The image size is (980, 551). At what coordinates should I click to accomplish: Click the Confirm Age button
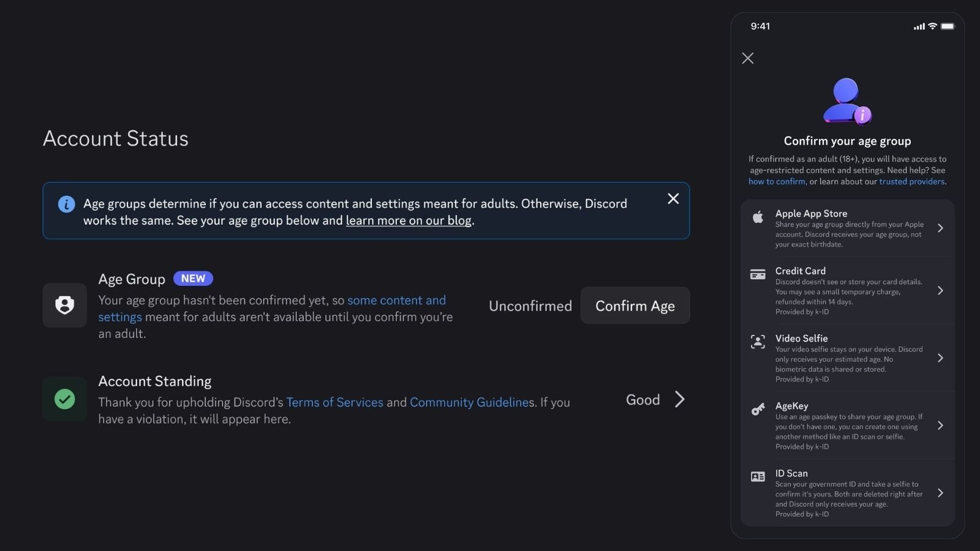[x=635, y=305]
